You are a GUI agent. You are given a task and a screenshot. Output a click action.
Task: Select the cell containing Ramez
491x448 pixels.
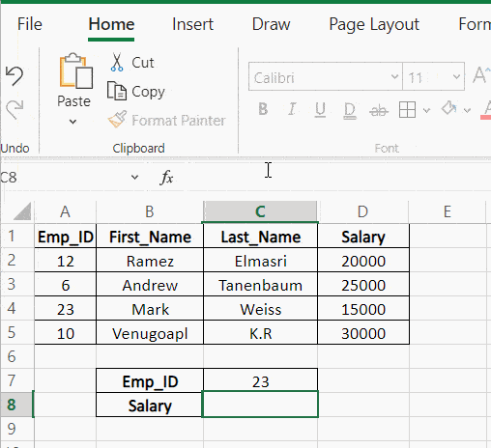click(x=150, y=261)
